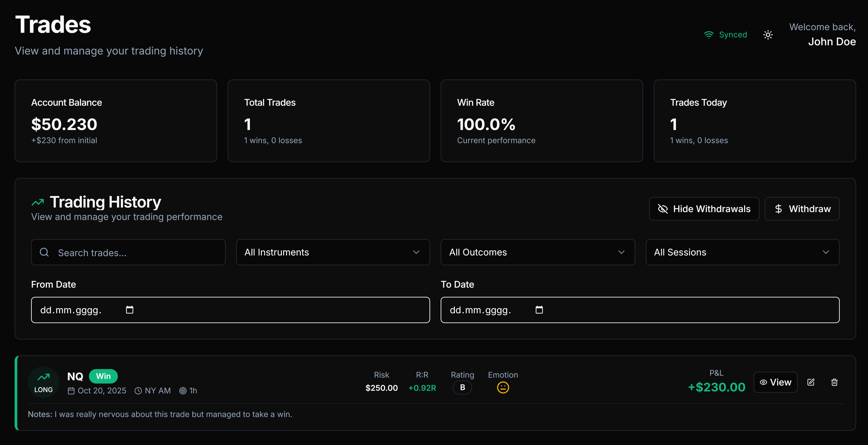The image size is (868, 445).
Task: Open To Date calendar picker icon
Action: (539, 310)
